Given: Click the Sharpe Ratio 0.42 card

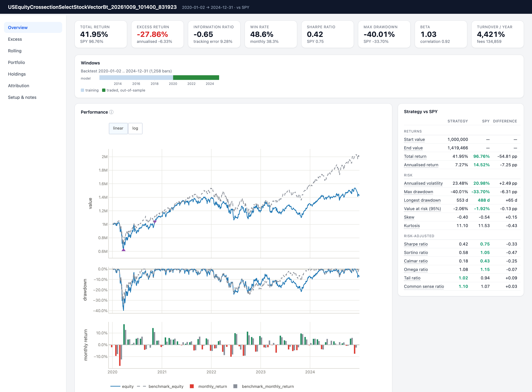Looking at the screenshot, I should pyautogui.click(x=328, y=34).
